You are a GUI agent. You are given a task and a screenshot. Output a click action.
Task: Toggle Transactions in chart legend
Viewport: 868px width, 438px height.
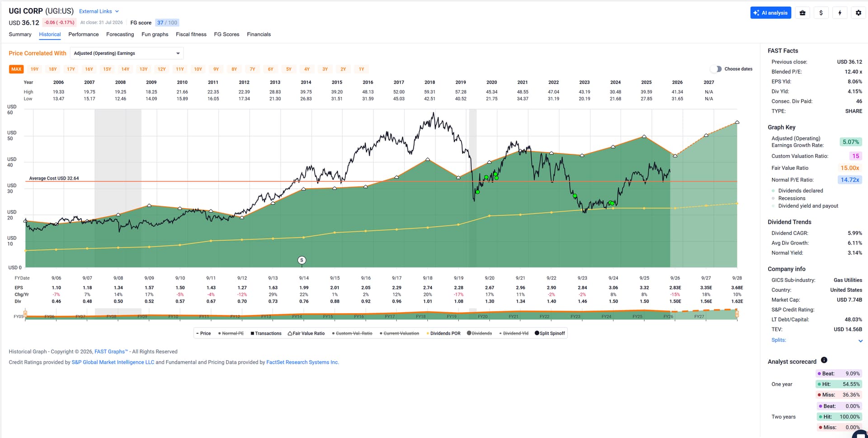pos(266,333)
